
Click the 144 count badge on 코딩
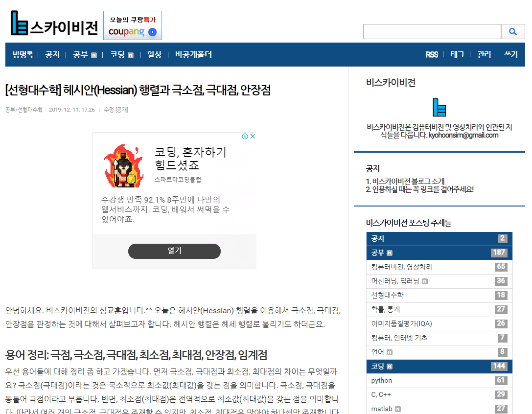point(499,366)
